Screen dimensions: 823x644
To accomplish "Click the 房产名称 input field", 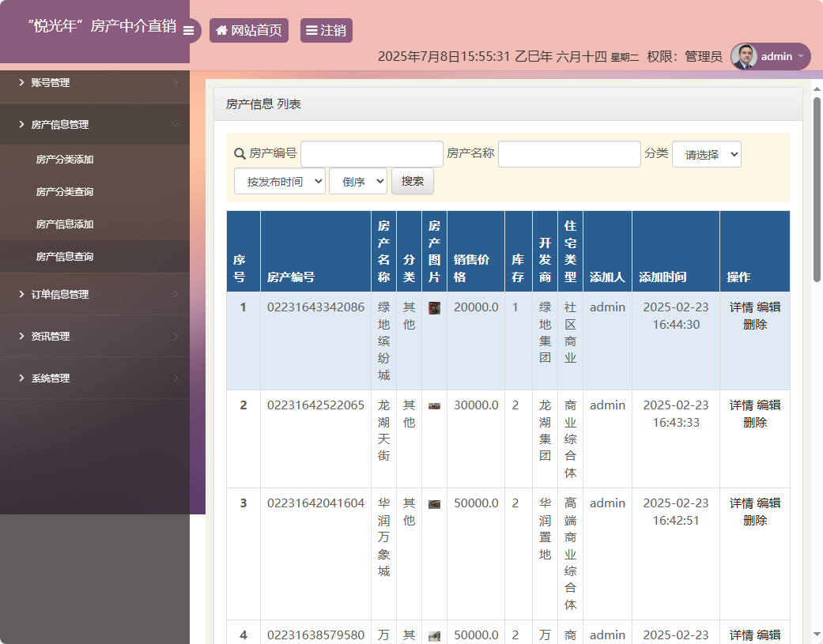I will 568,153.
